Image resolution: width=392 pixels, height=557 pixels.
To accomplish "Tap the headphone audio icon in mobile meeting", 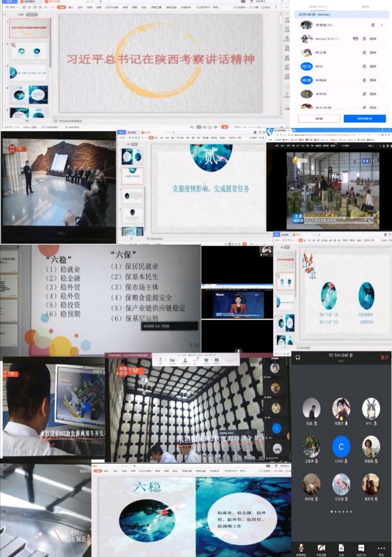I will pyautogui.click(x=298, y=358).
